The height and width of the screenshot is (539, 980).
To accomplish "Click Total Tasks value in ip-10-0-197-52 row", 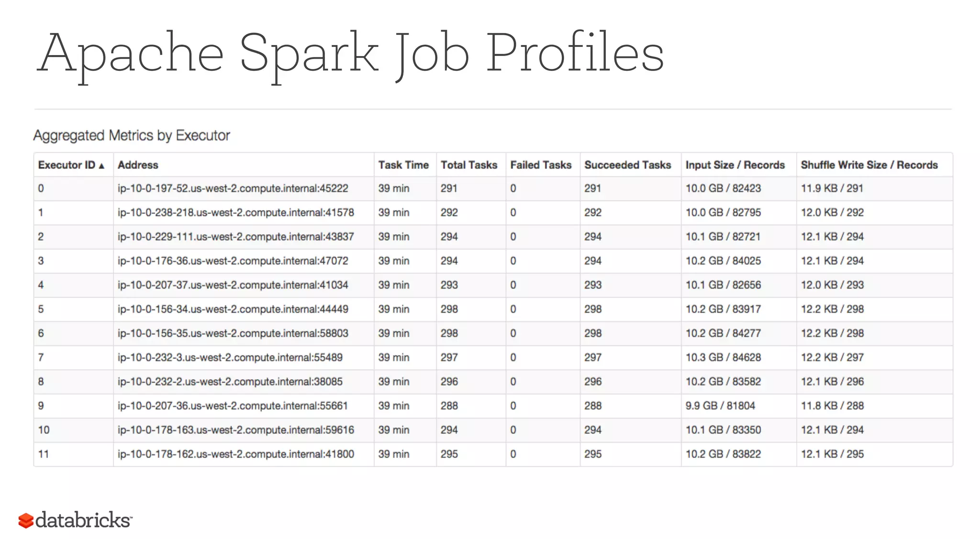I will (x=449, y=189).
